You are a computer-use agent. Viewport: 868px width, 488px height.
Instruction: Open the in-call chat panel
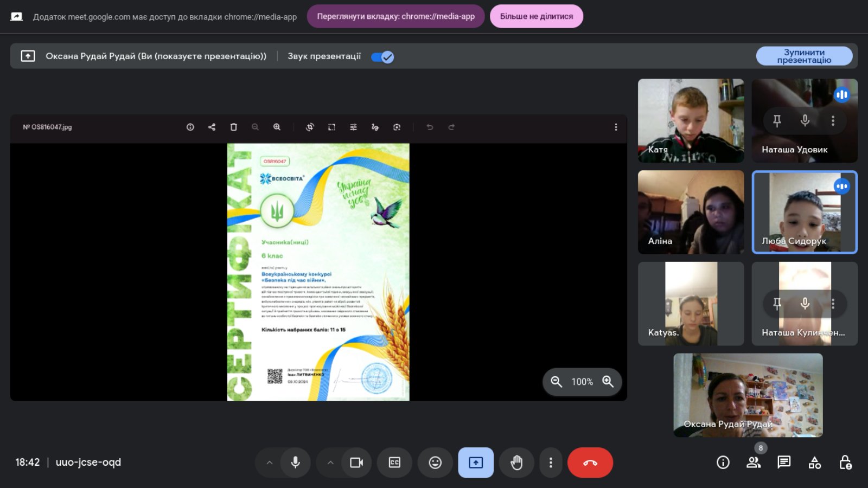coord(784,463)
